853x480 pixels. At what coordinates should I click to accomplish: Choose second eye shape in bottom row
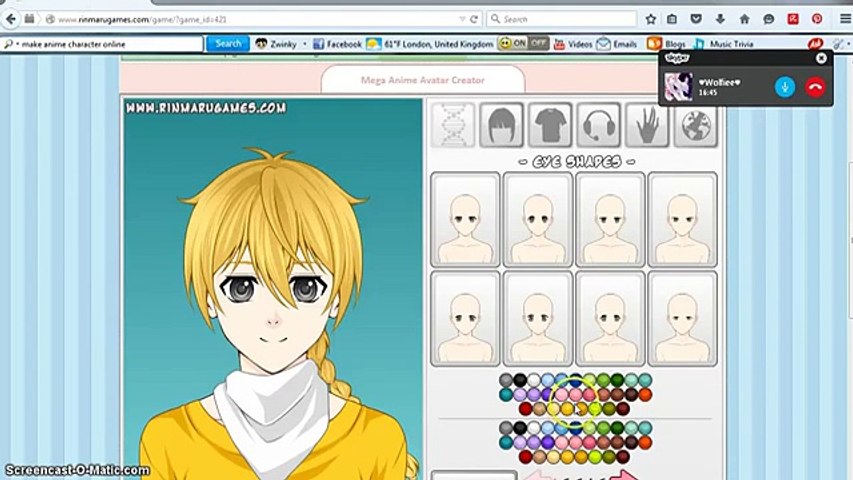(537, 318)
